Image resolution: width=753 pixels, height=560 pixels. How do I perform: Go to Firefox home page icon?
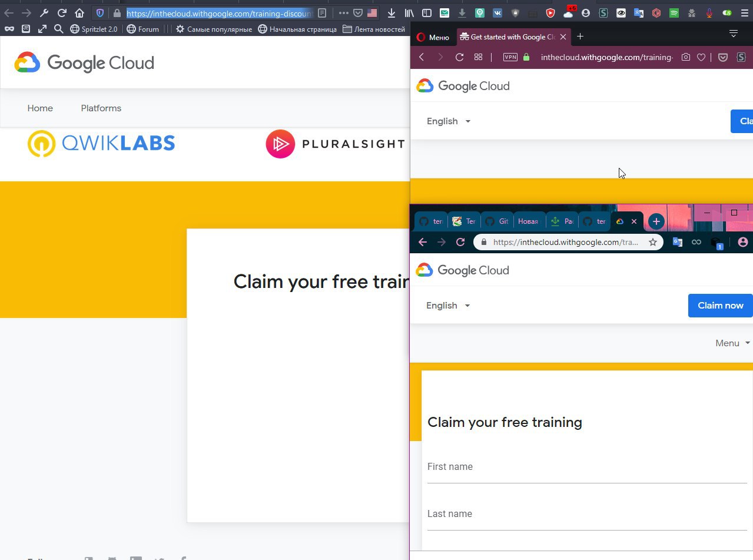click(x=79, y=13)
